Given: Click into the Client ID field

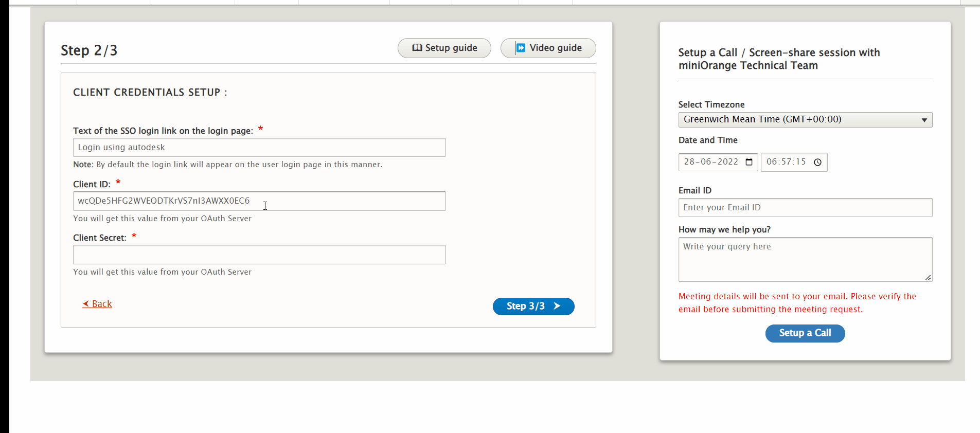Looking at the screenshot, I should tap(259, 201).
